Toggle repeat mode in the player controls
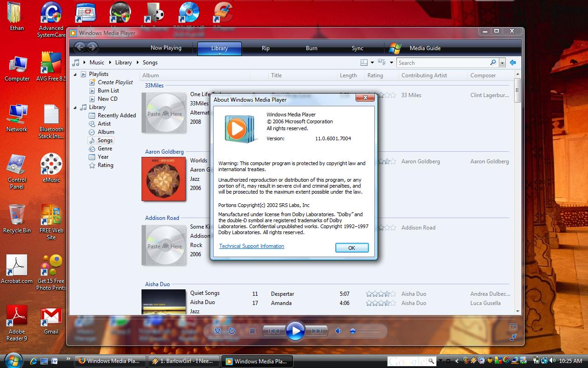Viewport: 588px width, 368px height. [x=232, y=331]
